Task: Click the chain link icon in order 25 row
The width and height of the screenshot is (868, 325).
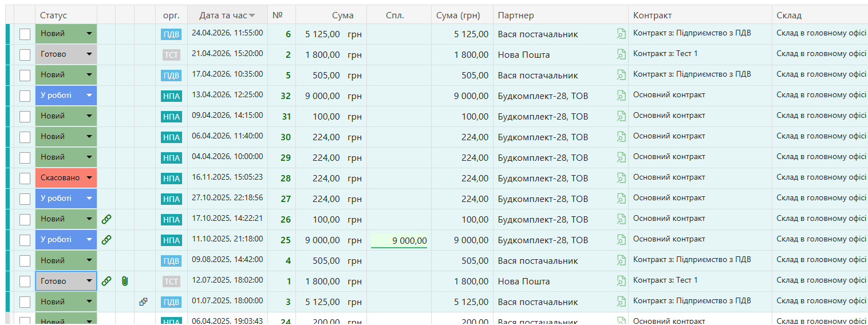Action: [x=106, y=240]
